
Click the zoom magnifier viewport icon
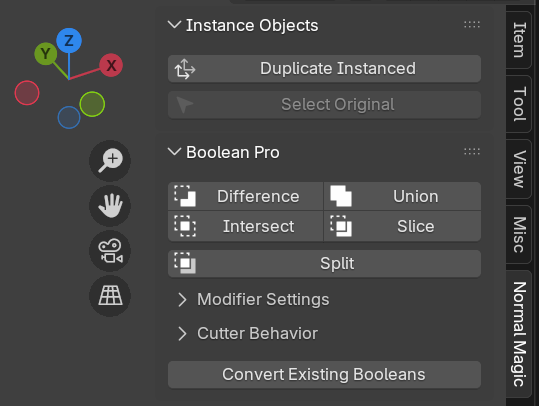(x=110, y=161)
